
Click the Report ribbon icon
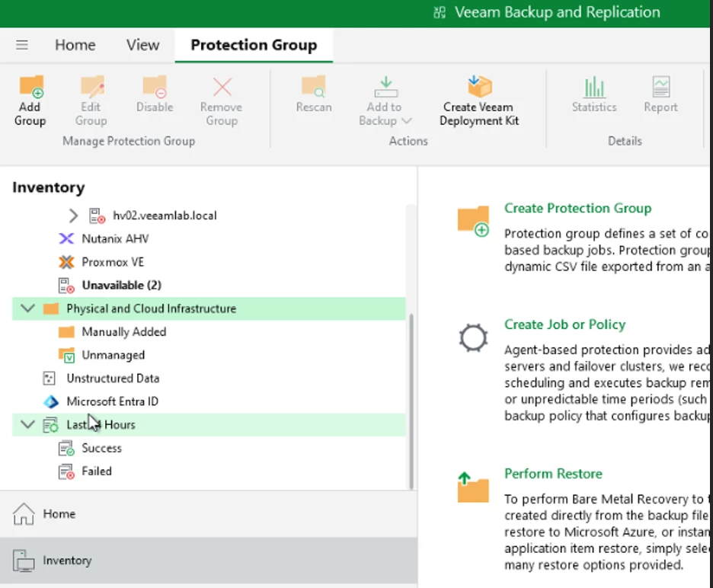coord(660,88)
